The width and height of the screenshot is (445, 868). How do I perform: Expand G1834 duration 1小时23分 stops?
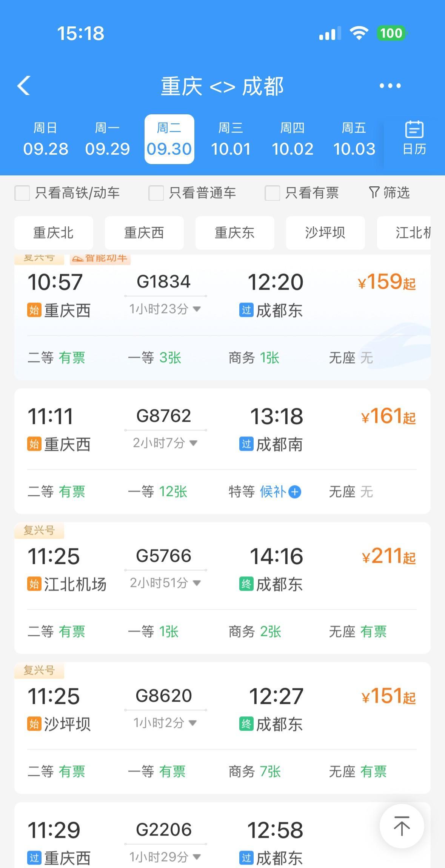click(165, 309)
